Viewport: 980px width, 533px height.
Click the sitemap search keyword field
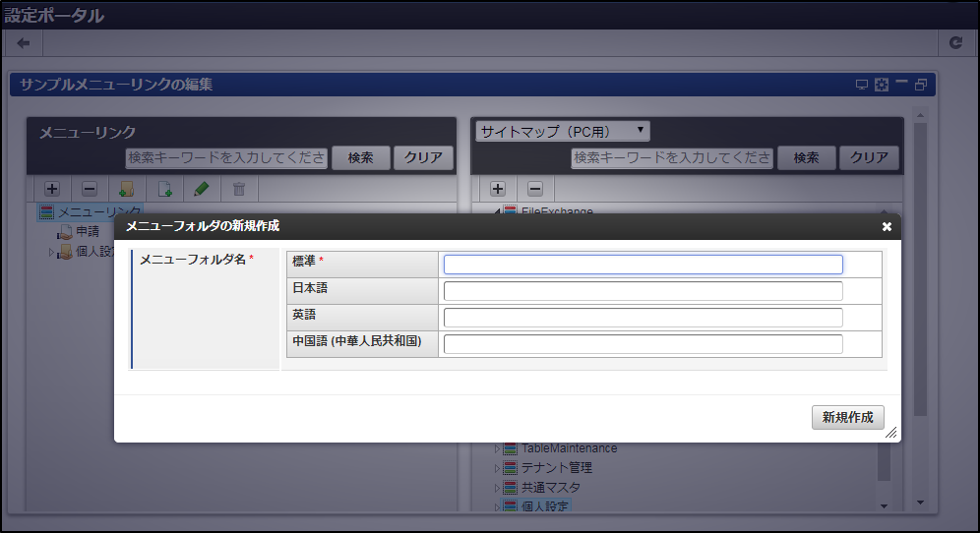tap(672, 158)
